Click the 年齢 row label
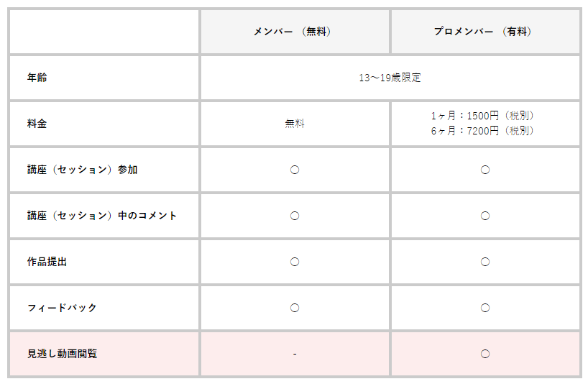The image size is (588, 384). pyautogui.click(x=37, y=78)
